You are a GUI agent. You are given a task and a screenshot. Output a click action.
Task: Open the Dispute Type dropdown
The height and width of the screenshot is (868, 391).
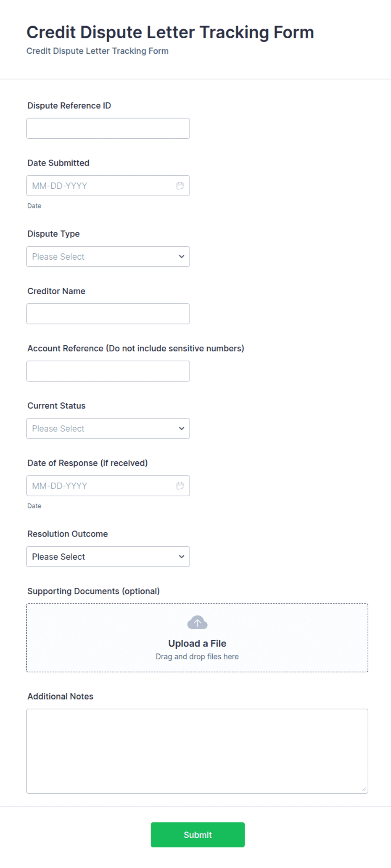108,257
